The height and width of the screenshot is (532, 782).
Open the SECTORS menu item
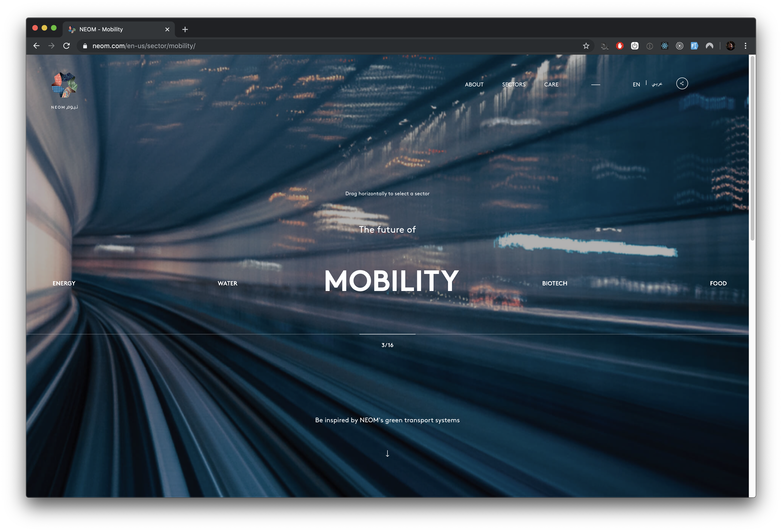click(513, 84)
